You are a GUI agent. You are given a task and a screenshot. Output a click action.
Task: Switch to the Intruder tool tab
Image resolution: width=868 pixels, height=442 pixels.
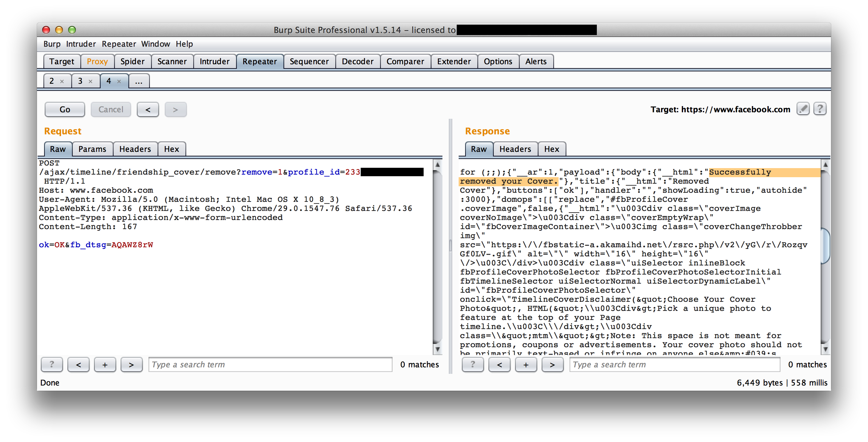tap(215, 61)
